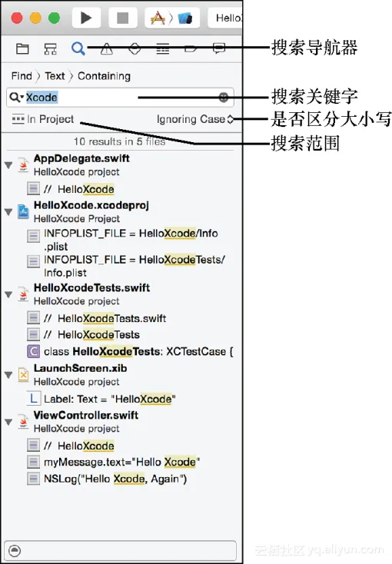Click the yellow minimize window button
The width and height of the screenshot is (392, 564).
coord(35,18)
